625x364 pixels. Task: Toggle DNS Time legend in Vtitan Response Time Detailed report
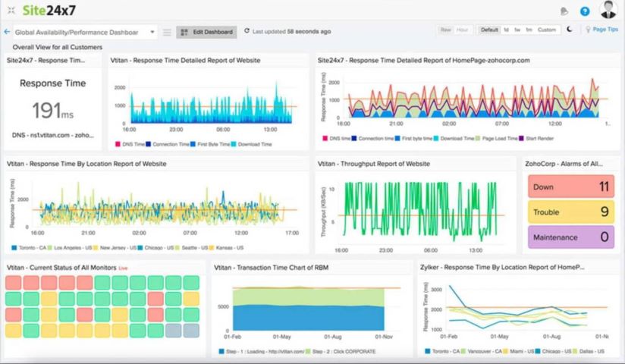pos(130,144)
